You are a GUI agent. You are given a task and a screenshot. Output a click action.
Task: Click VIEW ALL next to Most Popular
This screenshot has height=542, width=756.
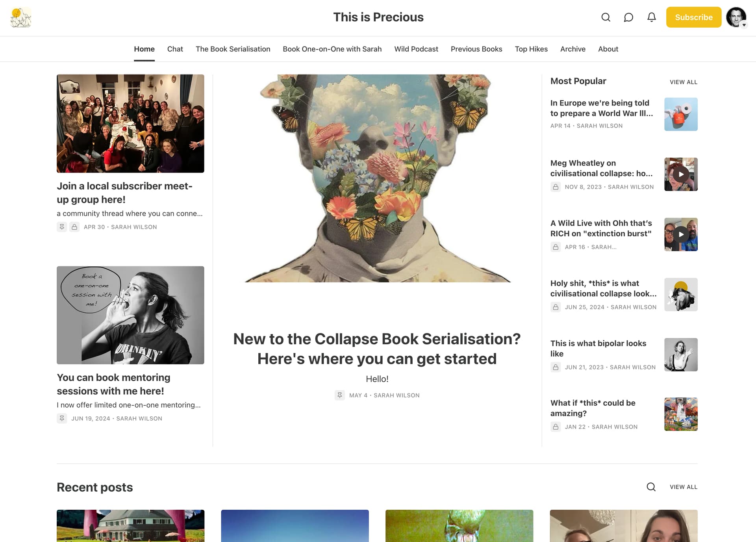pos(684,82)
